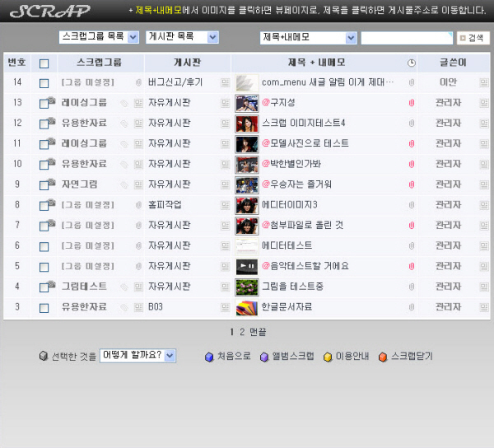Click the search text input field
The image size is (494, 448).
[x=407, y=38]
